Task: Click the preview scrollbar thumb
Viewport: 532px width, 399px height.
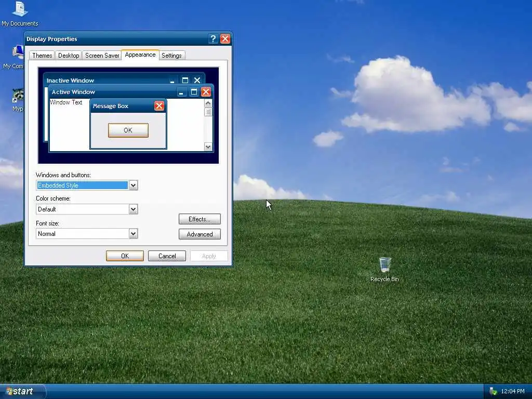Action: (208, 112)
